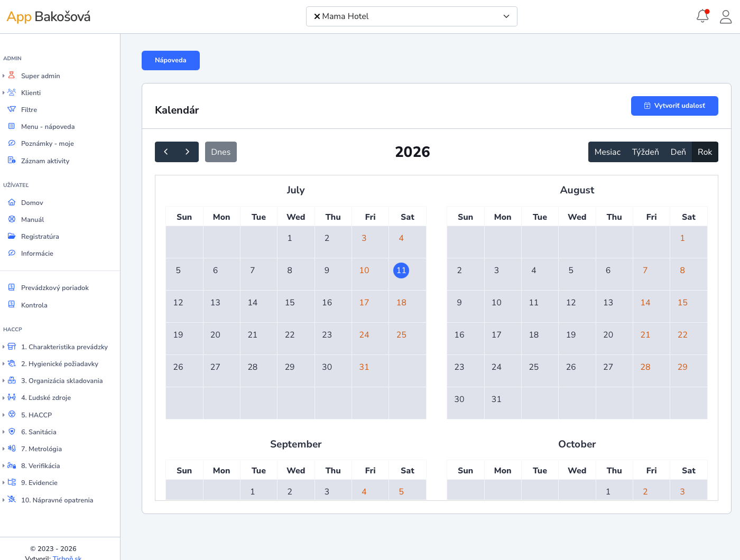Click the Záznam aktivity icon

12,161
